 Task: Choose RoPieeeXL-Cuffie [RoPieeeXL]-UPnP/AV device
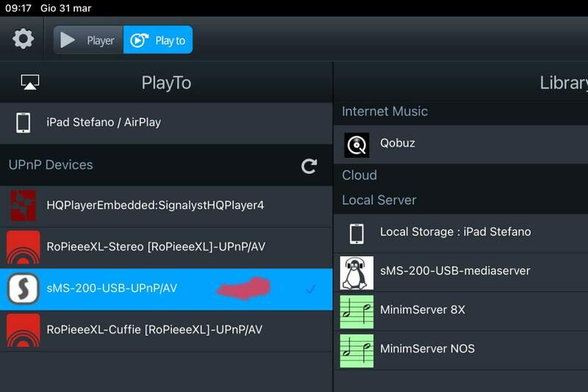[154, 330]
